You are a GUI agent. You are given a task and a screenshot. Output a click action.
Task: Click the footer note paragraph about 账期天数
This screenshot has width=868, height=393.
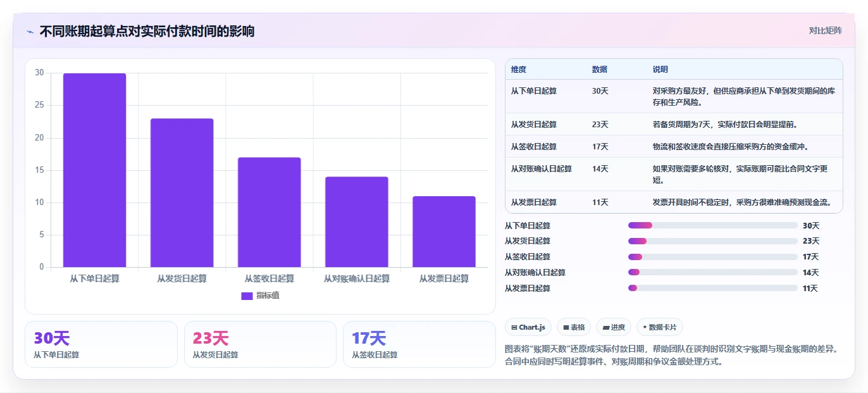671,356
